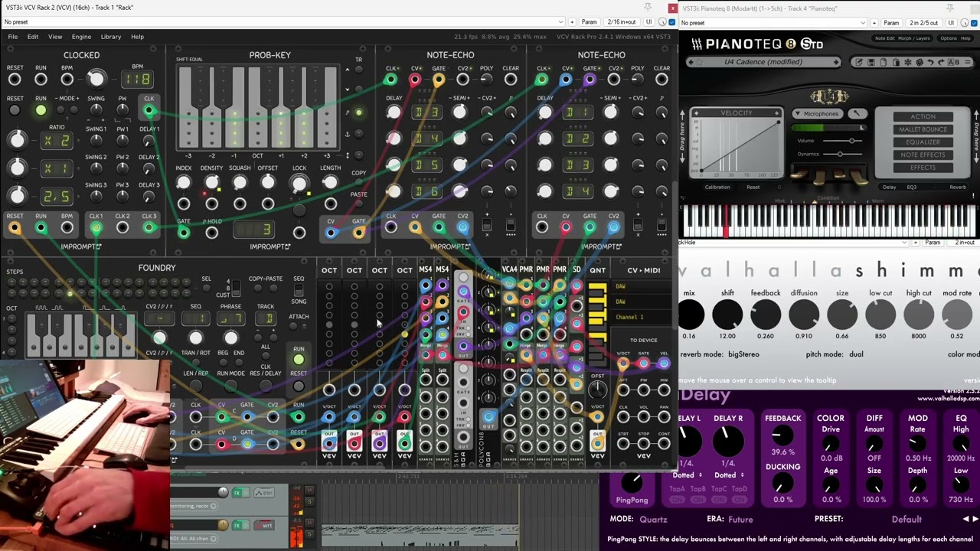Toggle the Pianoteq plugin bypass checkbox
The width and height of the screenshot is (980, 551).
[x=974, y=23]
